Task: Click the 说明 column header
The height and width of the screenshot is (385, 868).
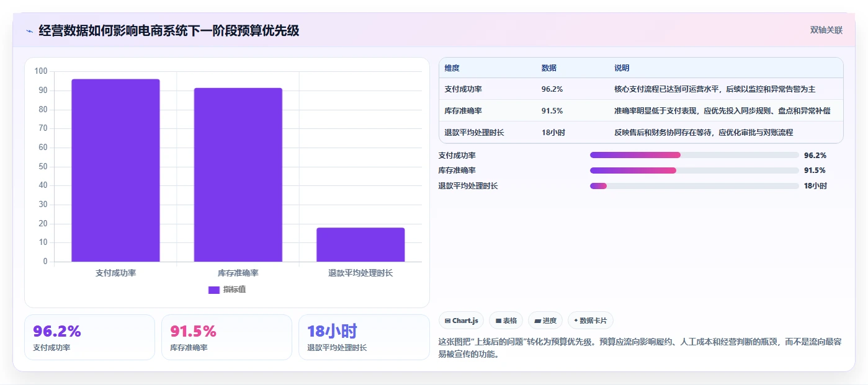Action: [x=622, y=68]
